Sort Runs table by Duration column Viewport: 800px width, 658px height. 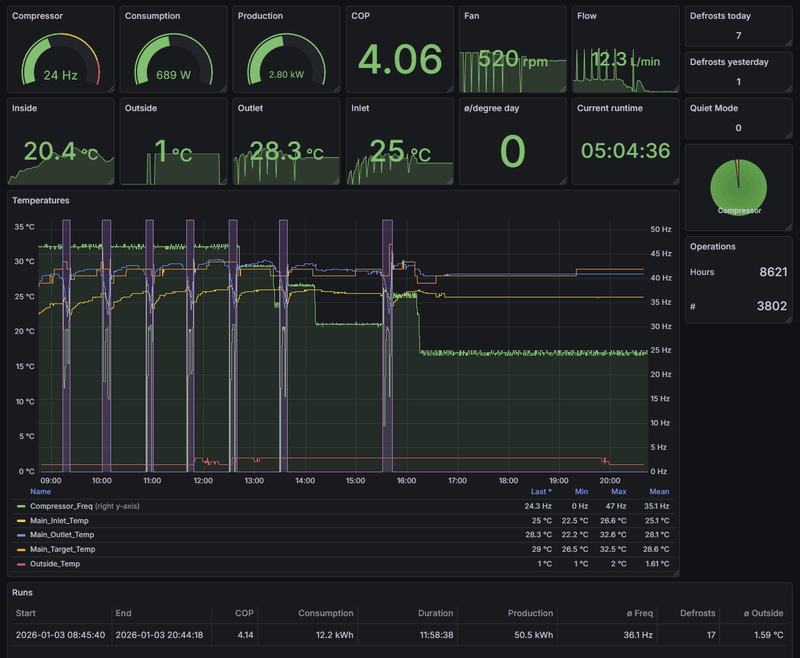coord(434,613)
